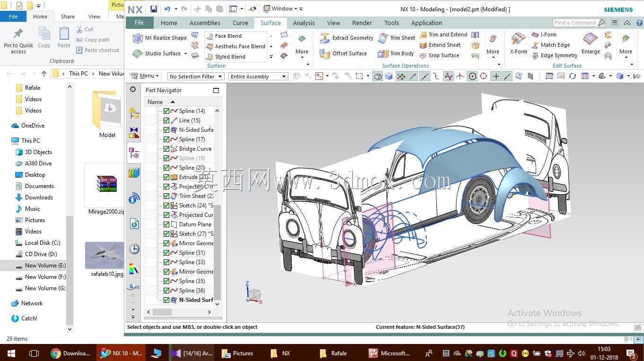Launch Offset Surface command
This screenshot has height=361, width=644.
click(343, 53)
